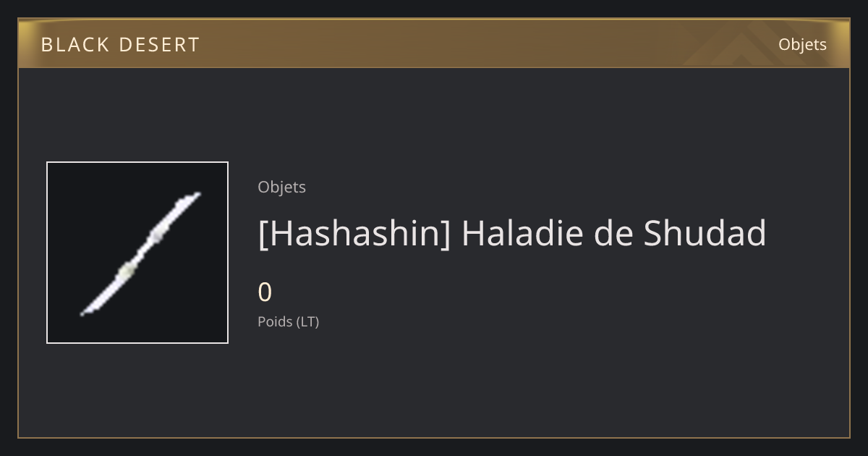The image size is (868, 456).
Task: Click the upper blade tip of the haladie
Action: 192,195
